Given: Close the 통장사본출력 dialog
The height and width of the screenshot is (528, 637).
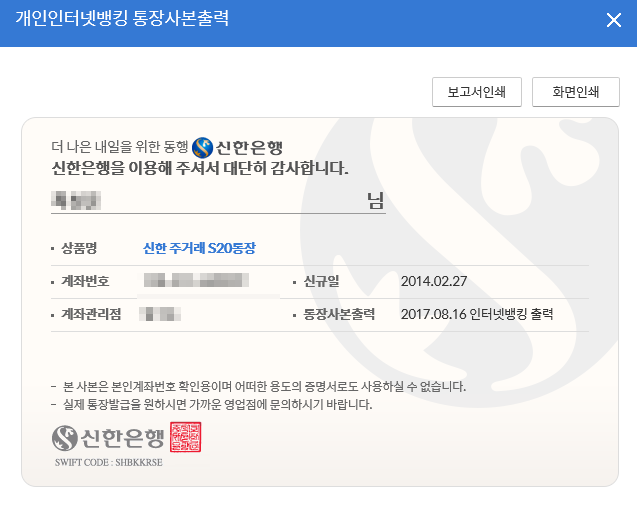Looking at the screenshot, I should click(x=613, y=20).
